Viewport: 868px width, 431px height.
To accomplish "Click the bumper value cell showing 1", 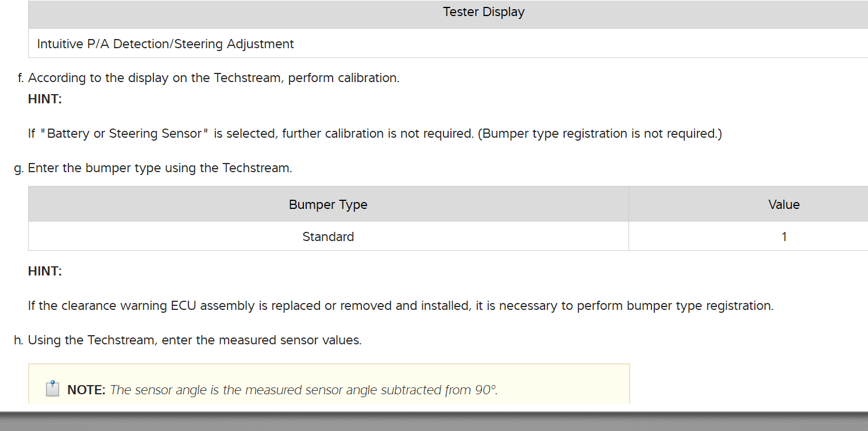I will pos(784,236).
